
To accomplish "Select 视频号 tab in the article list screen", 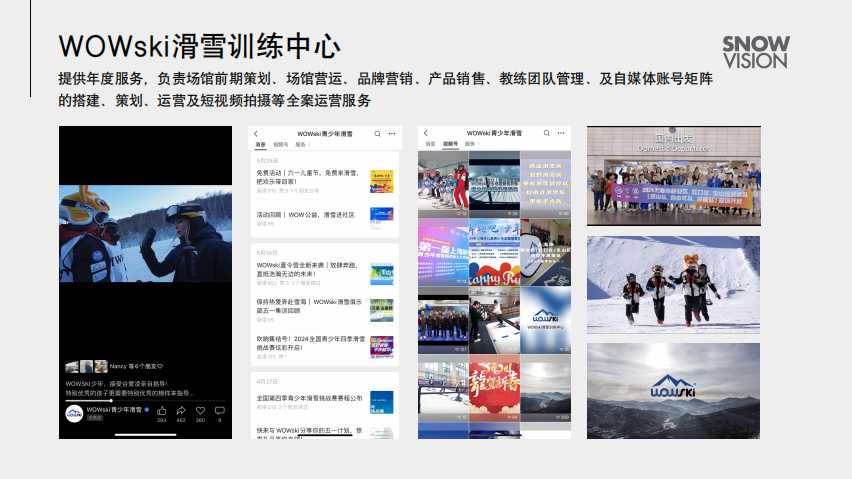I will (281, 144).
